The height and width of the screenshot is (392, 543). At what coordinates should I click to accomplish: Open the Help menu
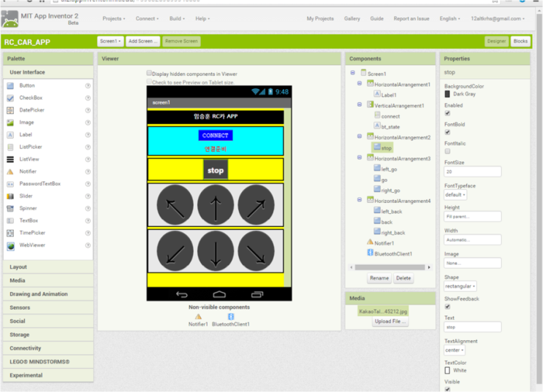(202, 19)
